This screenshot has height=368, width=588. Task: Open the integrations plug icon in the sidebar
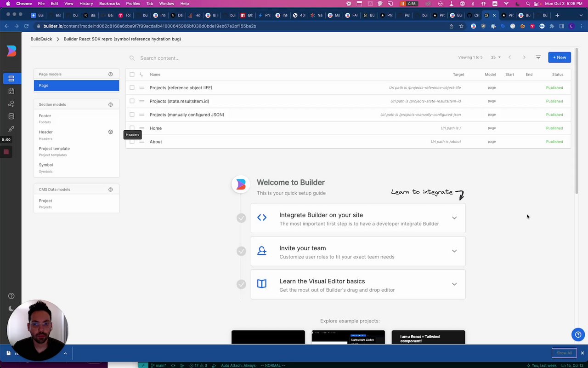click(11, 129)
